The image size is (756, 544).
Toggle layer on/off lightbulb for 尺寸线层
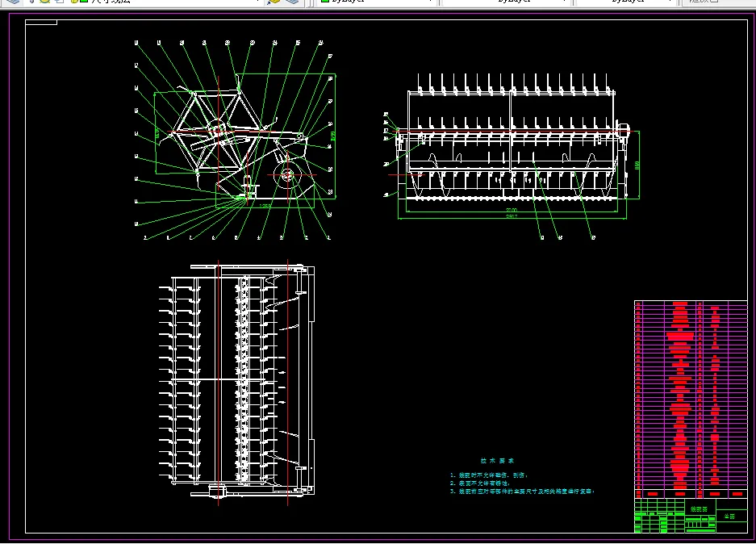[31, 2]
